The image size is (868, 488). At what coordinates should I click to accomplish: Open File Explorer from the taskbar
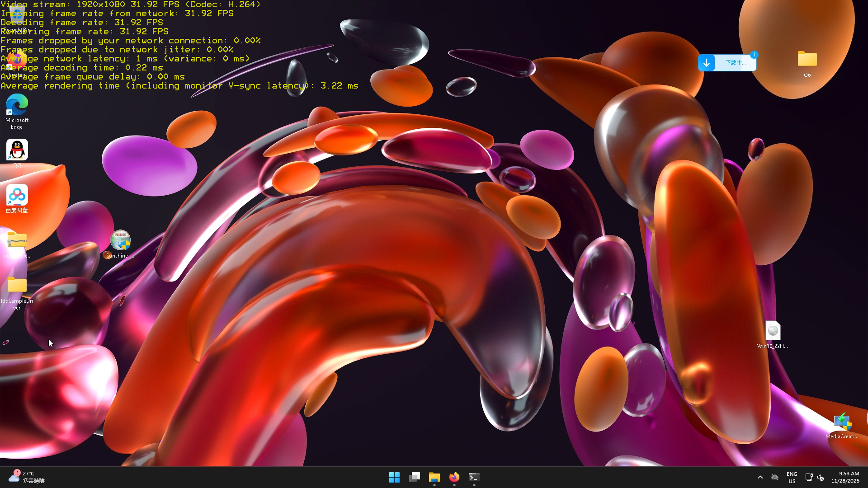434,477
